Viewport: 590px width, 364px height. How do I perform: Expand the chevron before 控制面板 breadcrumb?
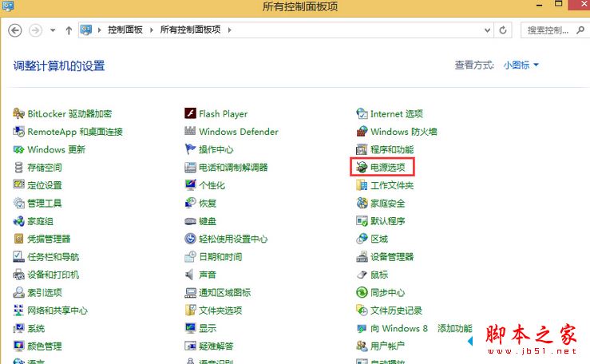pos(99,30)
